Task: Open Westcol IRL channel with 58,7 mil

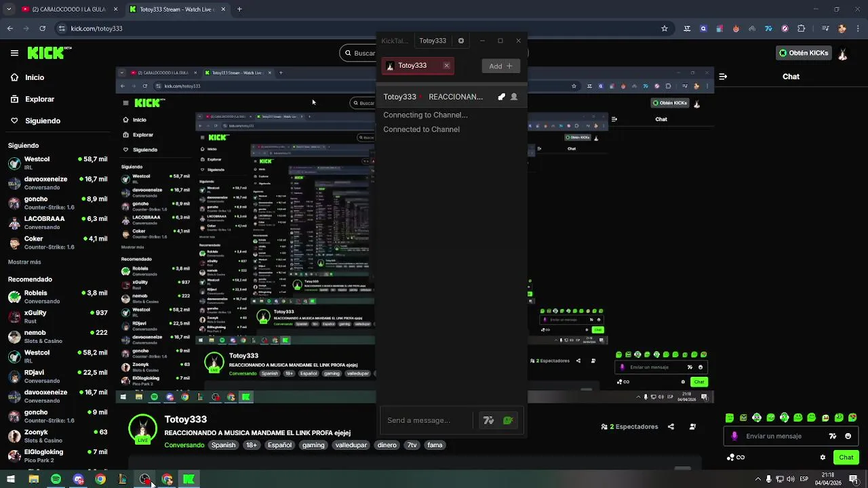Action: click(58, 163)
